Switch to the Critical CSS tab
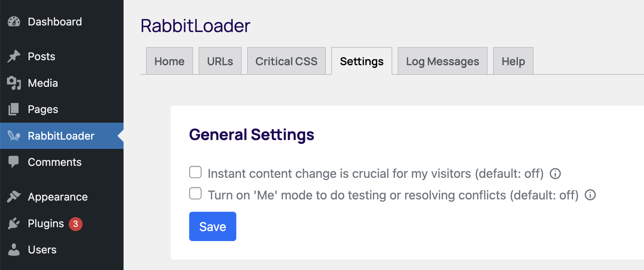644x270 pixels. (x=286, y=61)
